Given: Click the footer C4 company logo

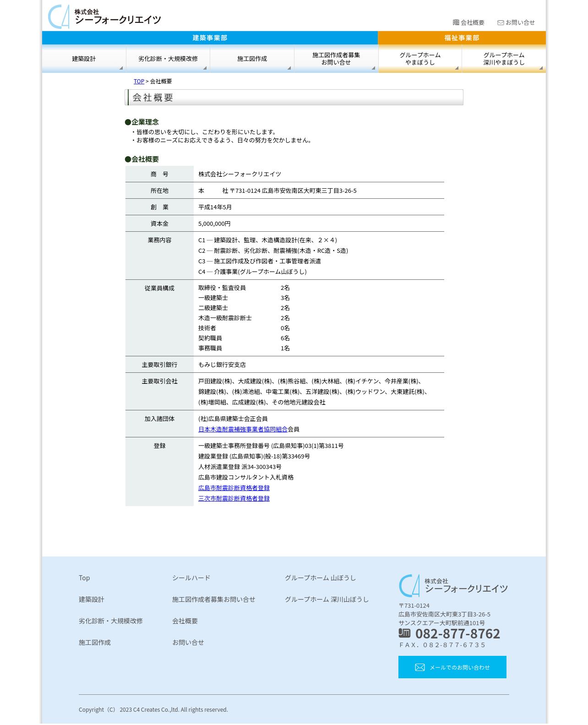Looking at the screenshot, I should (453, 586).
